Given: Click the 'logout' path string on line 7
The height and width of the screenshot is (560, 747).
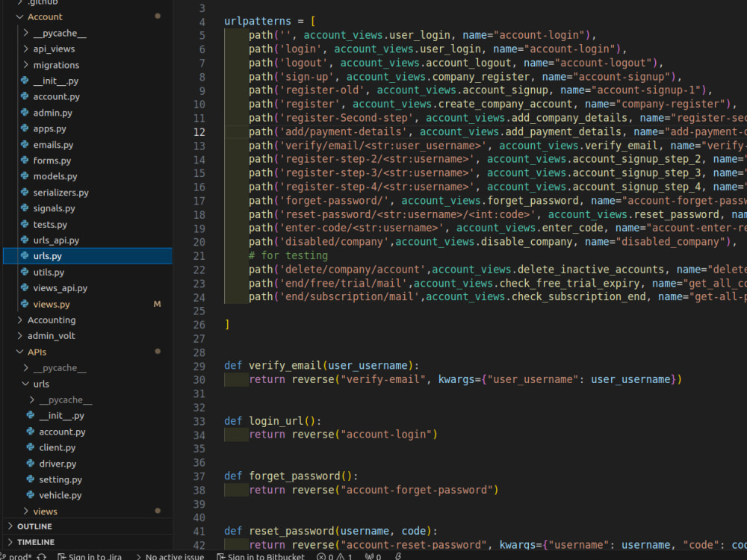Looking at the screenshot, I should [x=303, y=63].
